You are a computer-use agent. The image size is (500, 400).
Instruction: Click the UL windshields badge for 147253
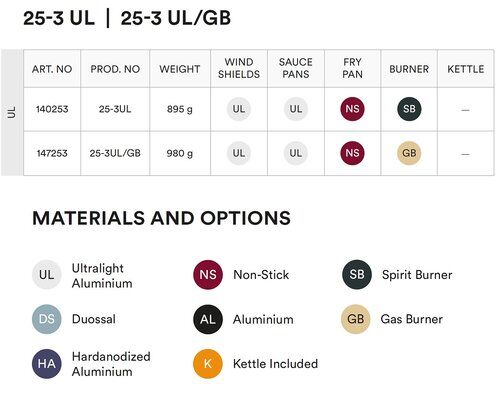(x=239, y=153)
